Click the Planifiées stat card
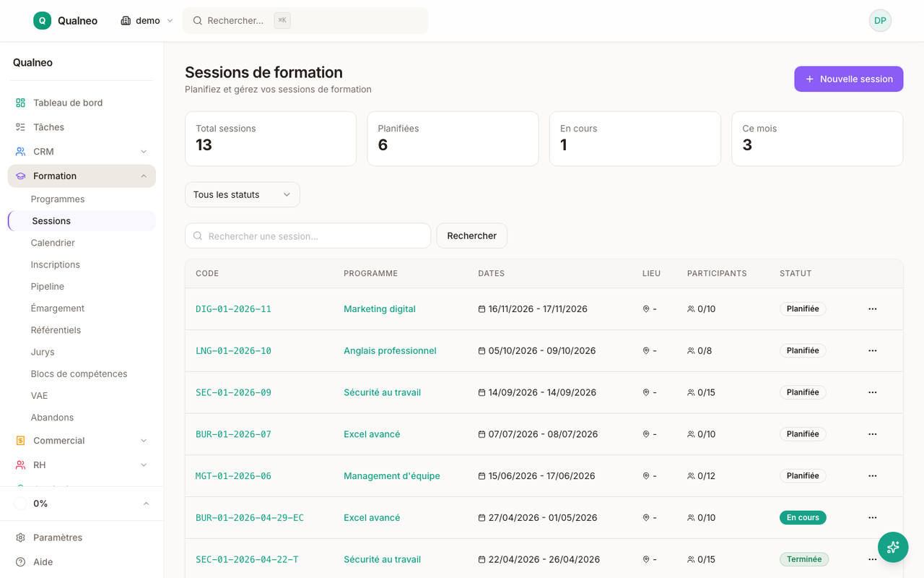Screen dimensions: 924x578 point(453,139)
